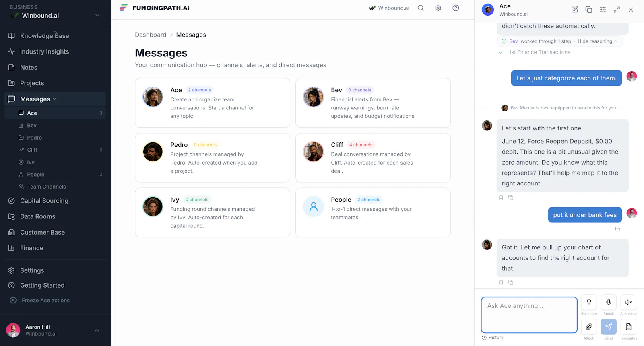Open the Bev financial alerts card

point(373,103)
